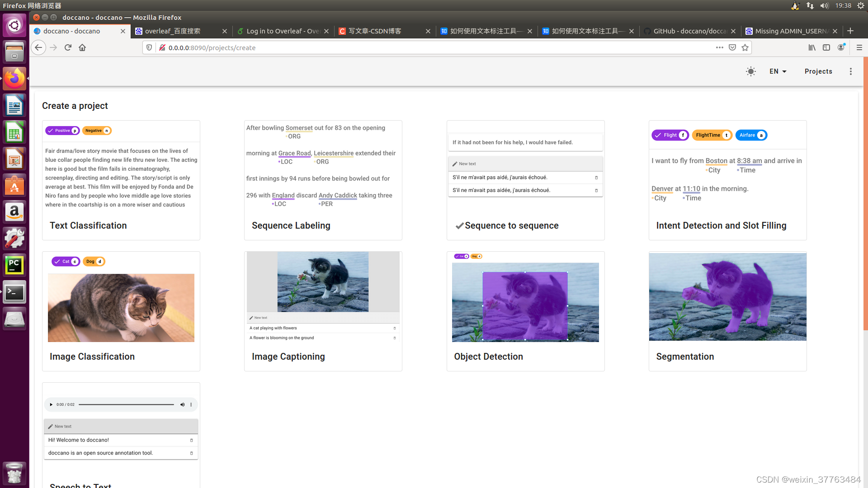
Task: Open the page actions ellipsis in URL bar
Action: [719, 47]
